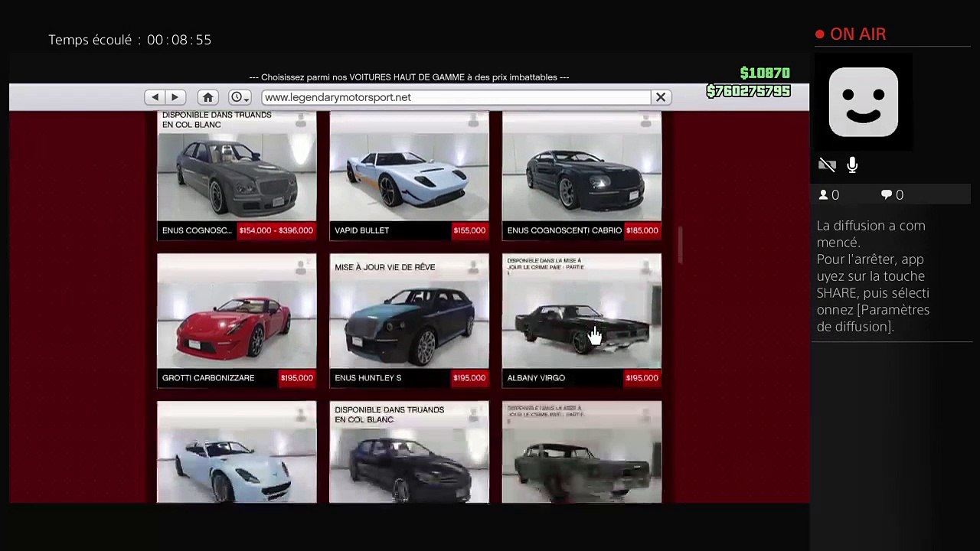980x551 pixels.
Task: Click the GROTTI CARBONIZZARE name label
Action: (x=208, y=378)
